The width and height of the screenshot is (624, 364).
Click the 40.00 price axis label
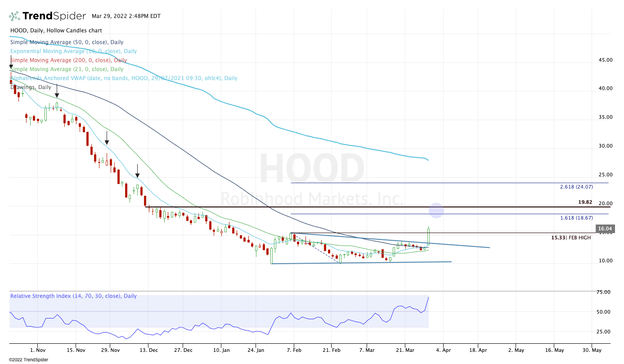606,88
